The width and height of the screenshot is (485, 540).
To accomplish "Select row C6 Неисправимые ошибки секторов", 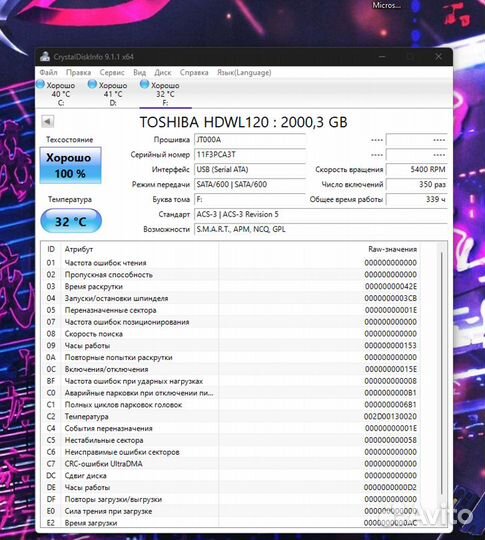I will click(231, 452).
